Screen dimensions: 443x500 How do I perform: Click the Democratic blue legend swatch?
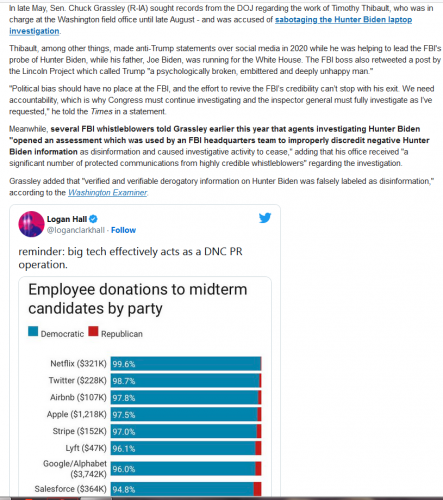click(x=33, y=331)
